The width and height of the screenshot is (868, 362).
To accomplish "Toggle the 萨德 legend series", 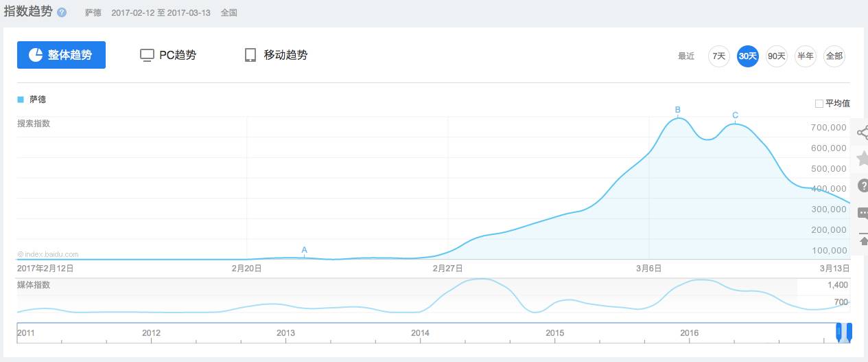I will 33,100.
